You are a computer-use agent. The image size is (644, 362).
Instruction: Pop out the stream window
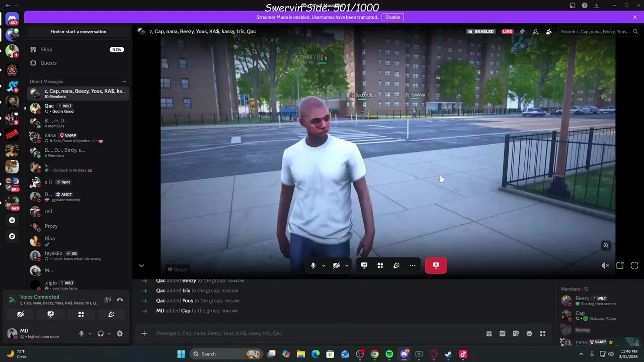click(620, 265)
